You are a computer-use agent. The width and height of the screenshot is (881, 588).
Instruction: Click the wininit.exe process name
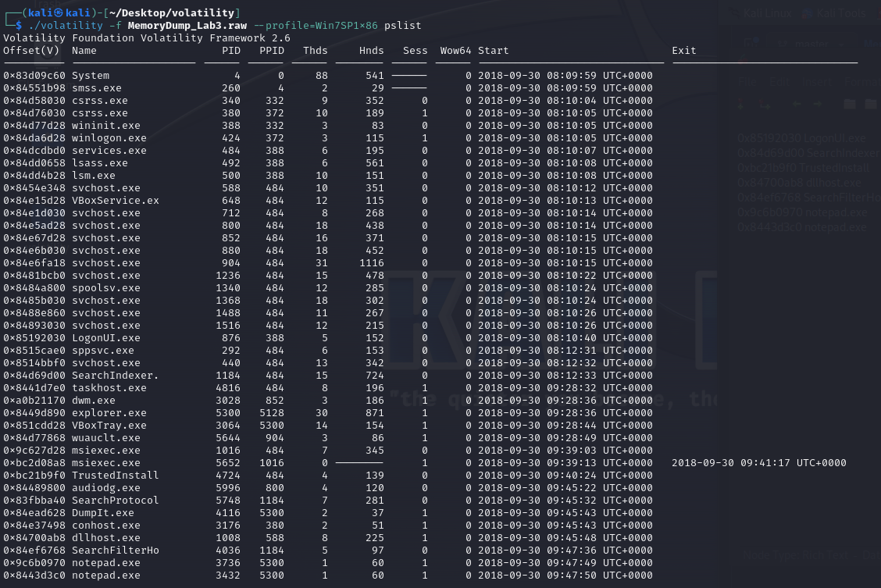tap(106, 125)
